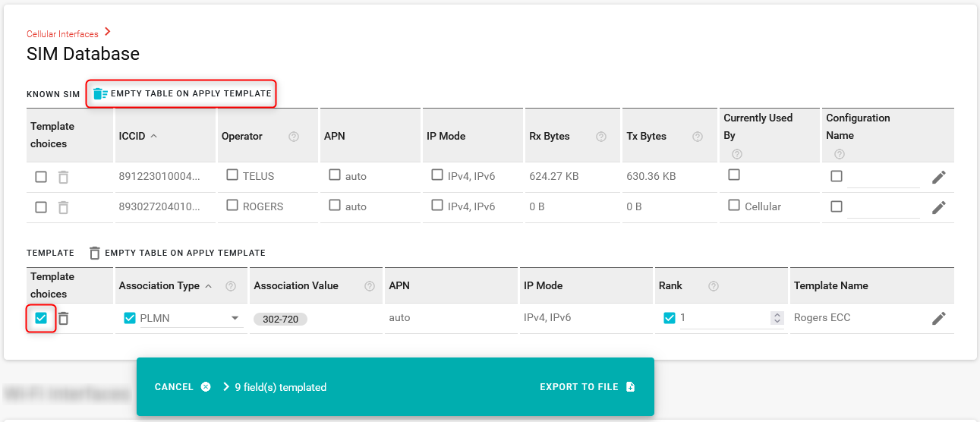The height and width of the screenshot is (422, 980).
Task: Click the trash icon in the ROGERS row
Action: 64,207
